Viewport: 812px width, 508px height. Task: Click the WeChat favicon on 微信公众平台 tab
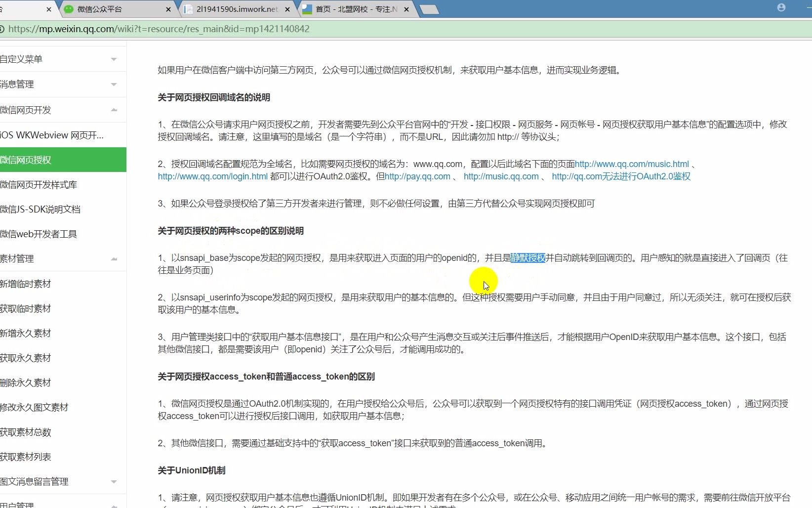pyautogui.click(x=69, y=9)
